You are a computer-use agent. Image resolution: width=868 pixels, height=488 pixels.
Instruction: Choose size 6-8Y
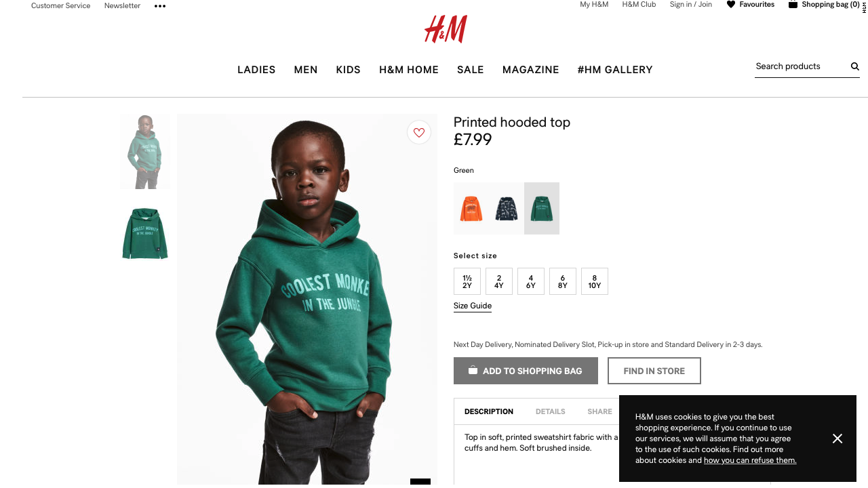click(563, 281)
